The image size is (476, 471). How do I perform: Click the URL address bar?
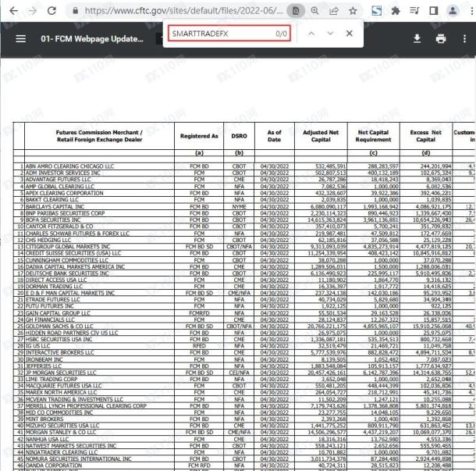[x=183, y=11]
